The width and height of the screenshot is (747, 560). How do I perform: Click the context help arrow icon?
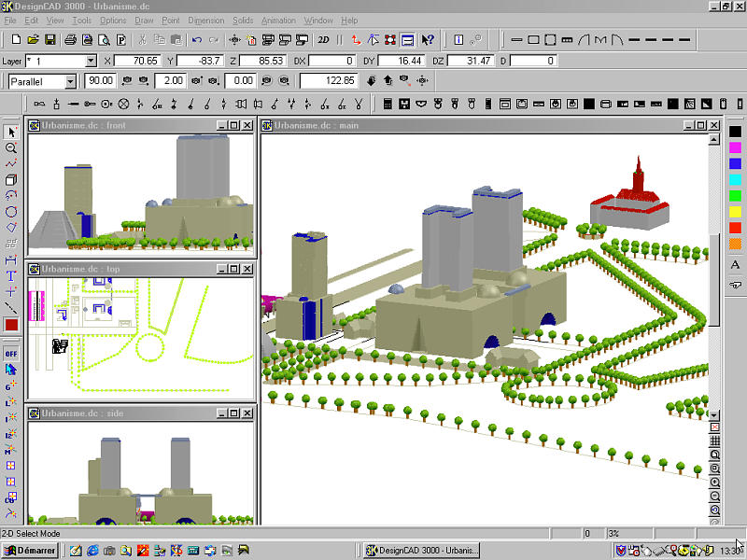(x=427, y=40)
